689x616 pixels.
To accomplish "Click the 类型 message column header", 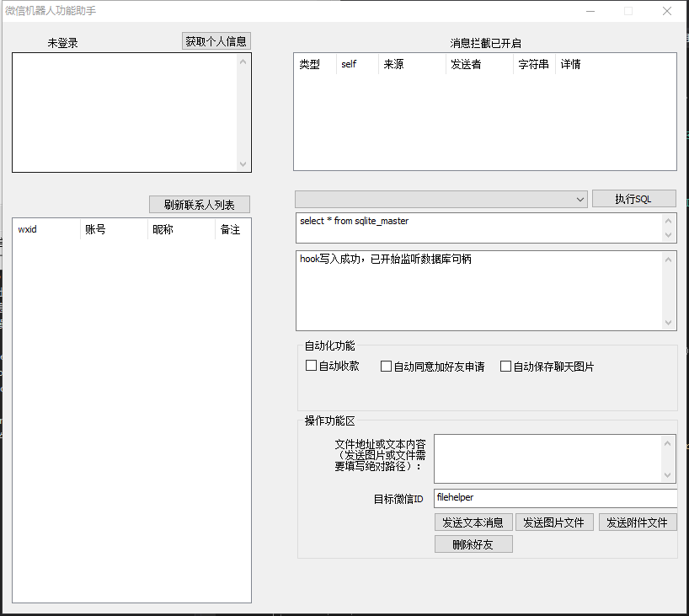I will pos(315,64).
